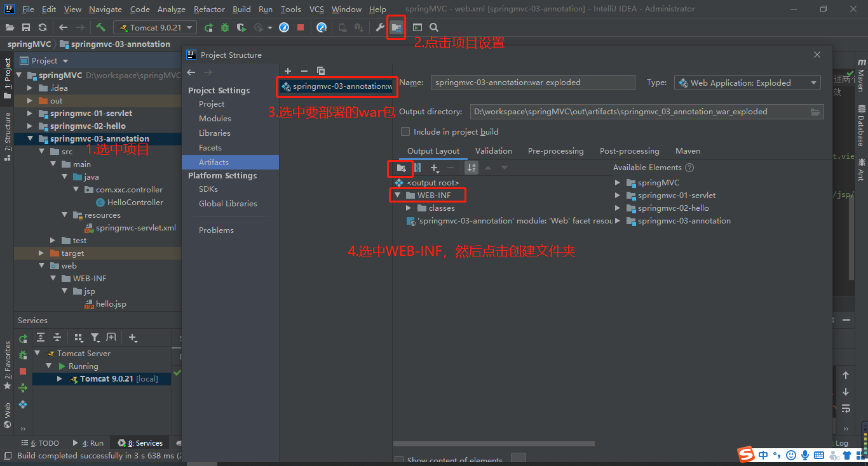This screenshot has height=466, width=868.
Task: Browse for output directory folder icon
Action: tap(815, 112)
